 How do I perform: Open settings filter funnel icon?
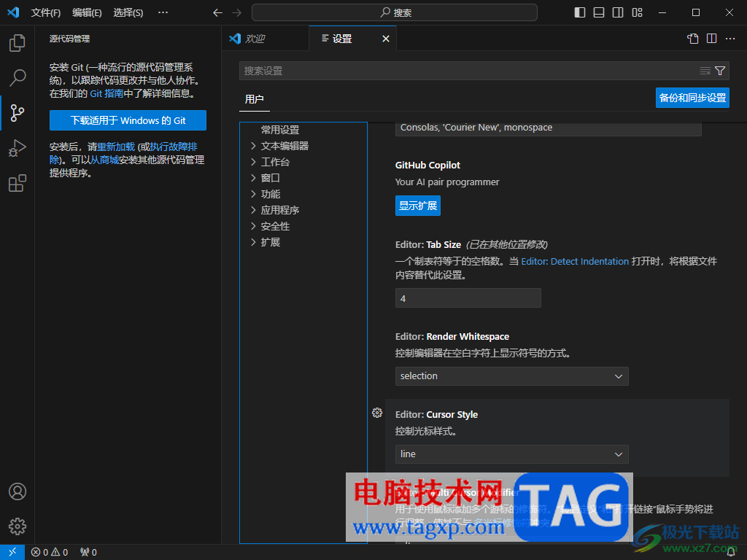[x=720, y=71]
